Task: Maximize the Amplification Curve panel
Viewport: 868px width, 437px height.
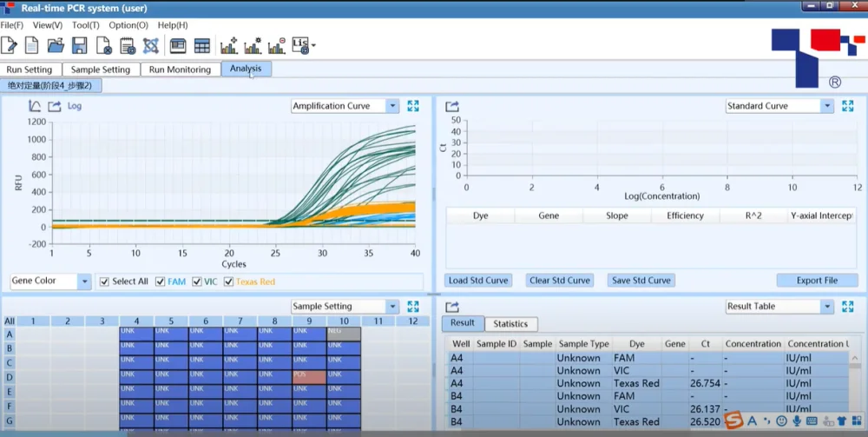Action: coord(413,106)
